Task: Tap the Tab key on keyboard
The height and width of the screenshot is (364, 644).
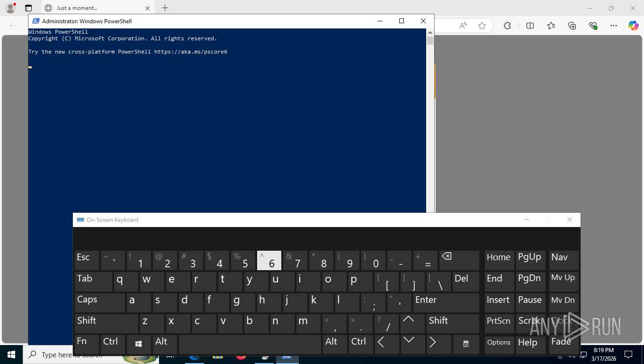Action: coord(93,282)
